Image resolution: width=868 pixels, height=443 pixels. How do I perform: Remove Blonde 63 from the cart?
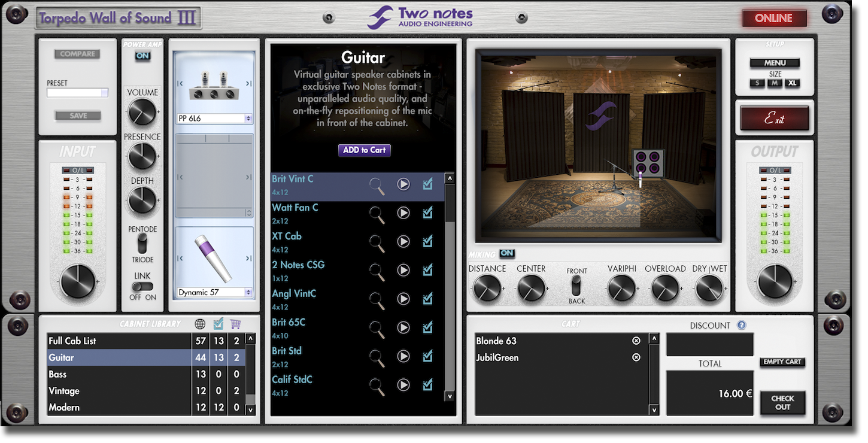click(636, 341)
